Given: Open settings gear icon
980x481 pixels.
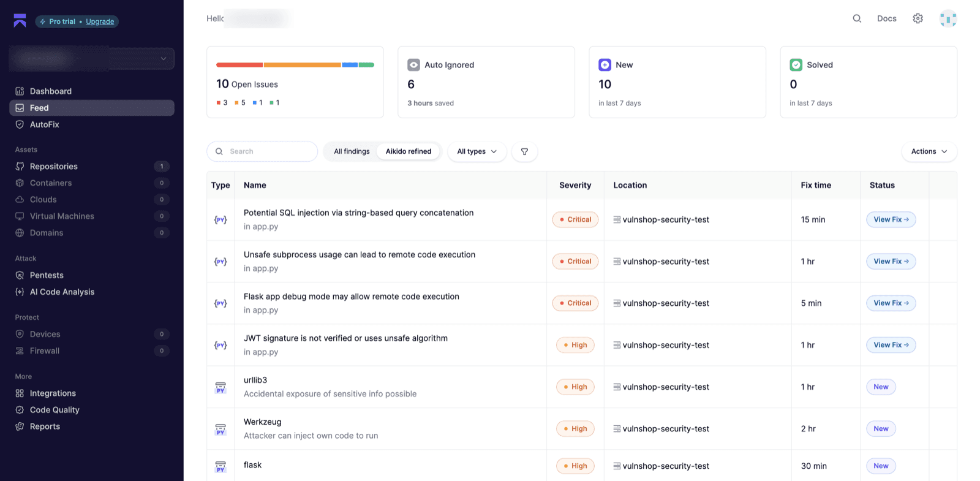Looking at the screenshot, I should [x=918, y=18].
